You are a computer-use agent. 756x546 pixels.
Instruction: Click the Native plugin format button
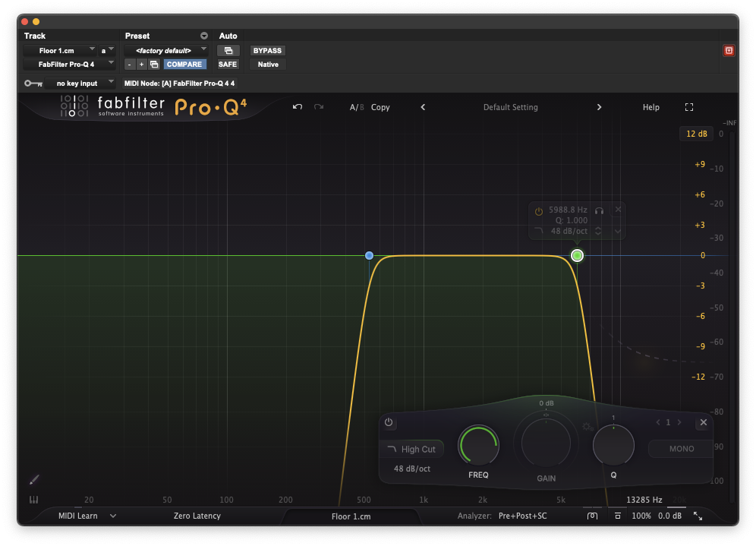click(x=268, y=64)
